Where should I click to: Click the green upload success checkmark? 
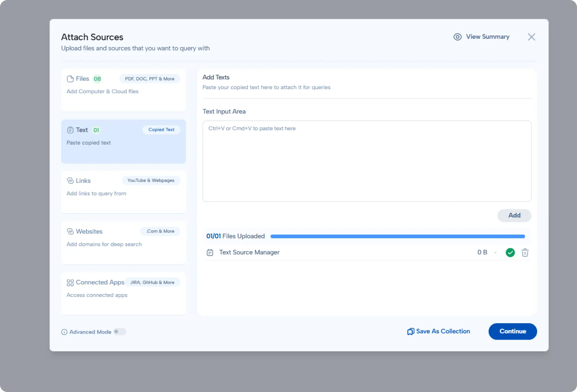[x=510, y=253]
